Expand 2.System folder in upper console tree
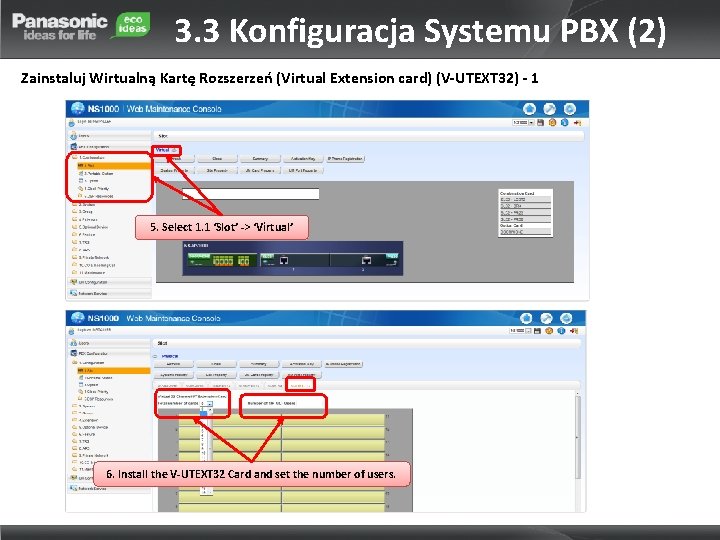The width and height of the screenshot is (720, 540). [84, 204]
